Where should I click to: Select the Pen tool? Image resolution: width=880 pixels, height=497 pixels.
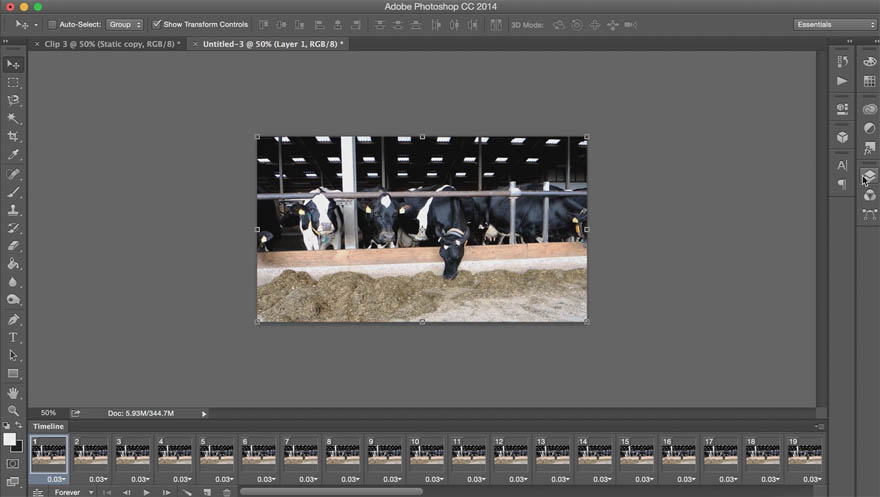point(13,319)
